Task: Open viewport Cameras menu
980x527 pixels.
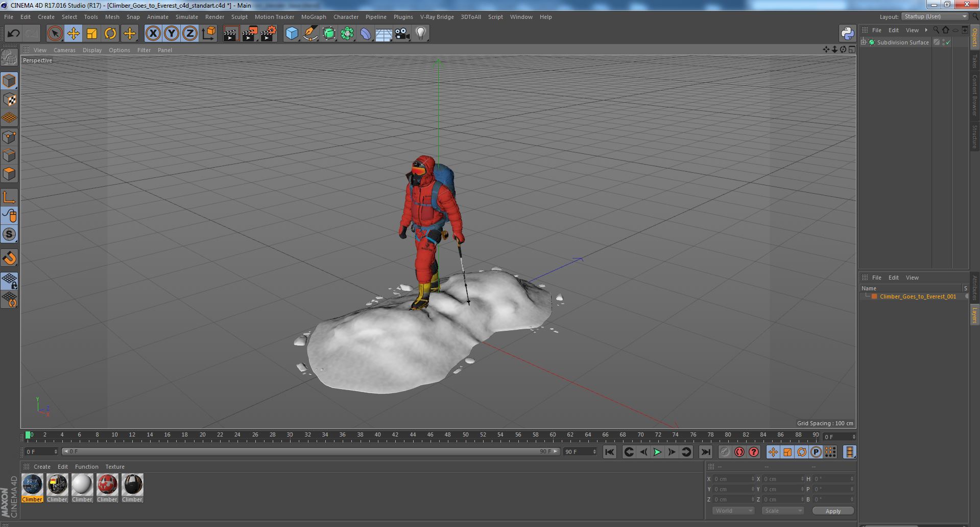Action: pos(64,50)
